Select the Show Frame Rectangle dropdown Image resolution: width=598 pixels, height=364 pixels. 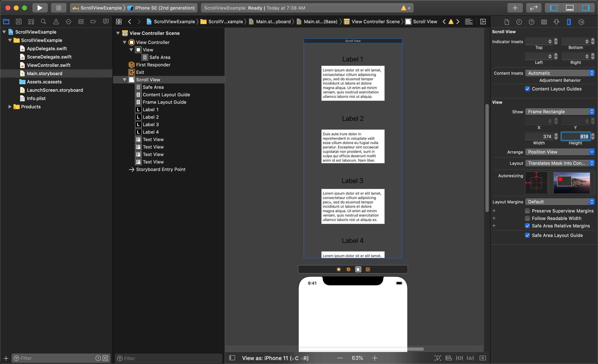(559, 111)
